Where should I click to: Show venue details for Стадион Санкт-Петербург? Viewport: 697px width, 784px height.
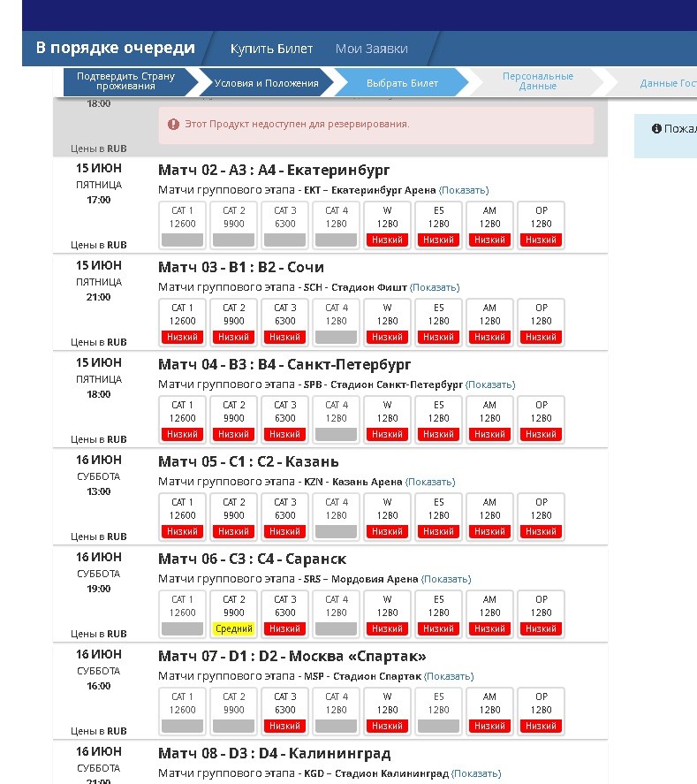click(490, 384)
